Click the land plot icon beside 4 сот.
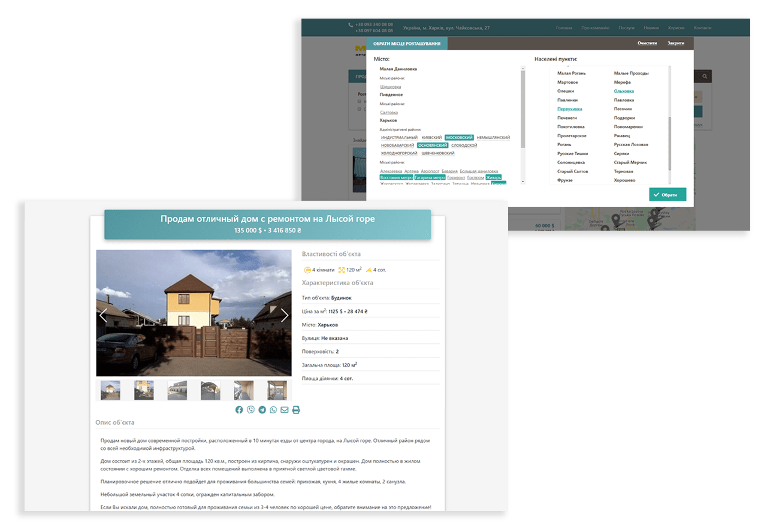This screenshot has width=767, height=532. (x=369, y=270)
